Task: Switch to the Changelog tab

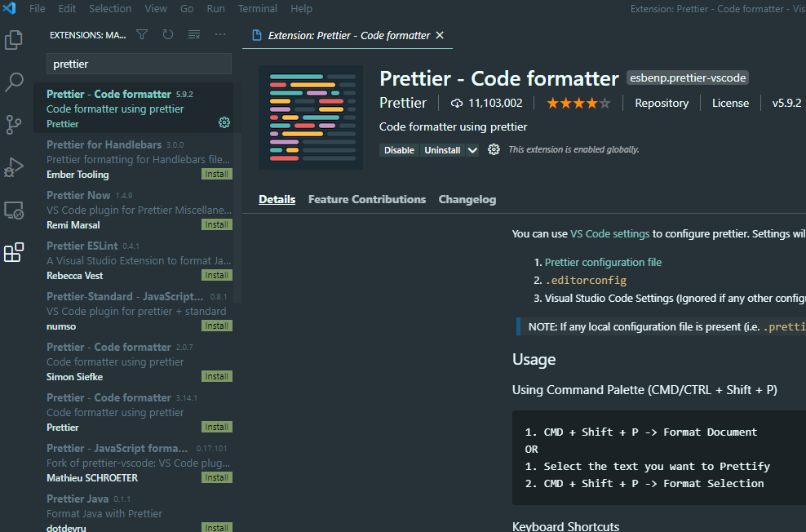Action: [467, 199]
